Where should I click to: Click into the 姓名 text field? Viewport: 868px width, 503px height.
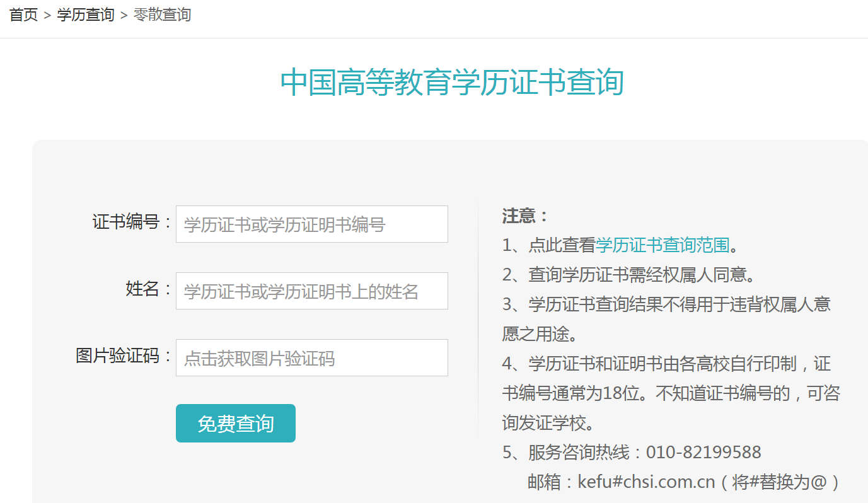[311, 291]
